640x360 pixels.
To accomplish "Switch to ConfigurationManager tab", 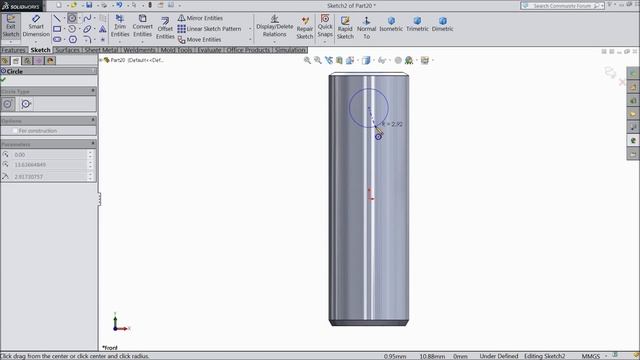I will (x=27, y=61).
